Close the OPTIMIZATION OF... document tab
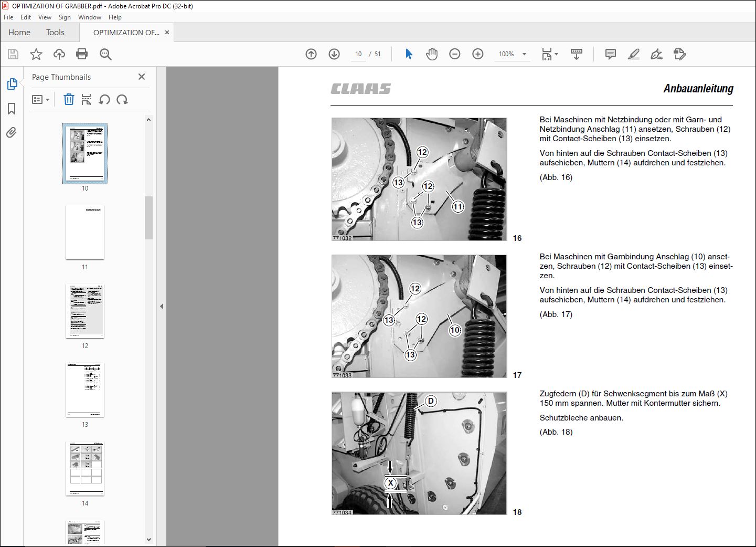The image size is (756, 547). point(167,32)
